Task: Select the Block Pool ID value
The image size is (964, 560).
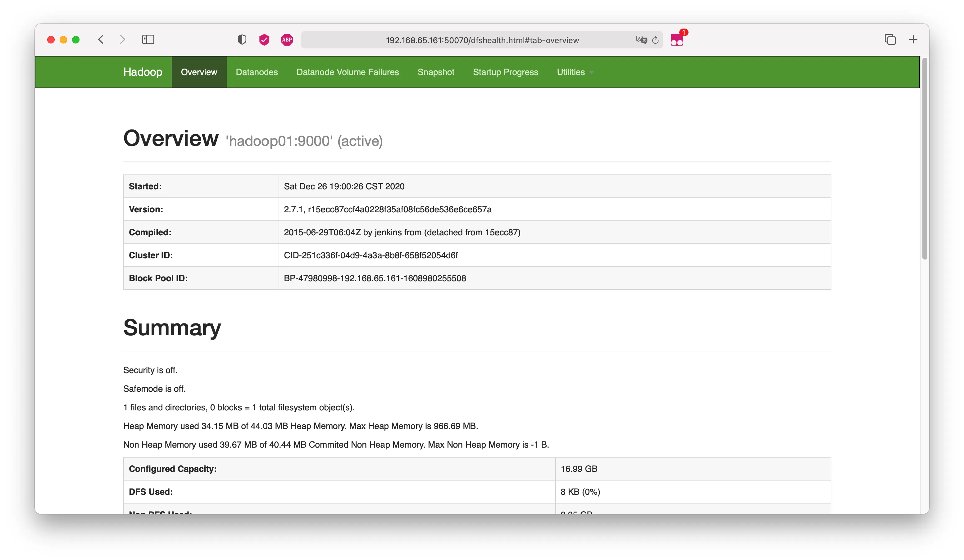Action: pos(375,278)
